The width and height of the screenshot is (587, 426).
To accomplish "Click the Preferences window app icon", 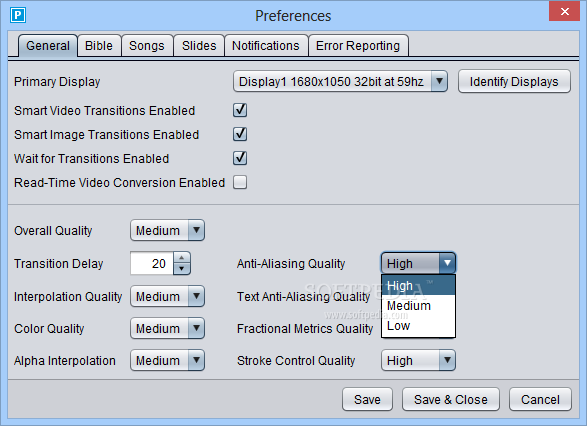I will pyautogui.click(x=18, y=15).
